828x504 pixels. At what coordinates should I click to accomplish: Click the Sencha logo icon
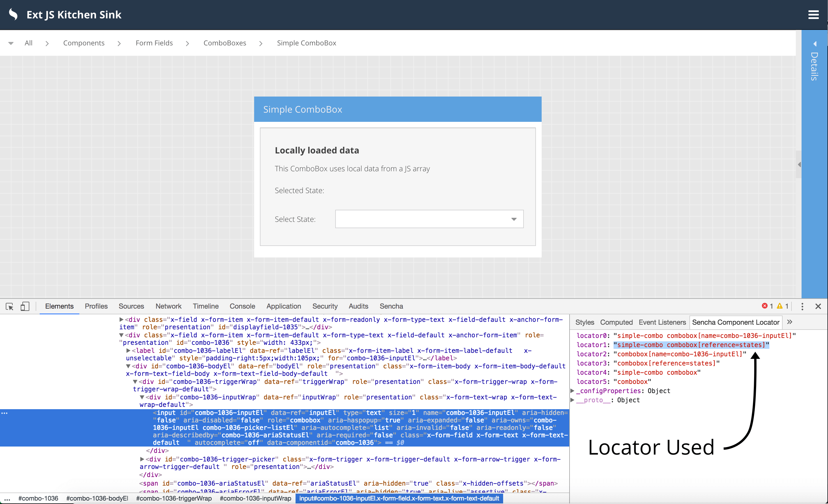click(x=14, y=14)
